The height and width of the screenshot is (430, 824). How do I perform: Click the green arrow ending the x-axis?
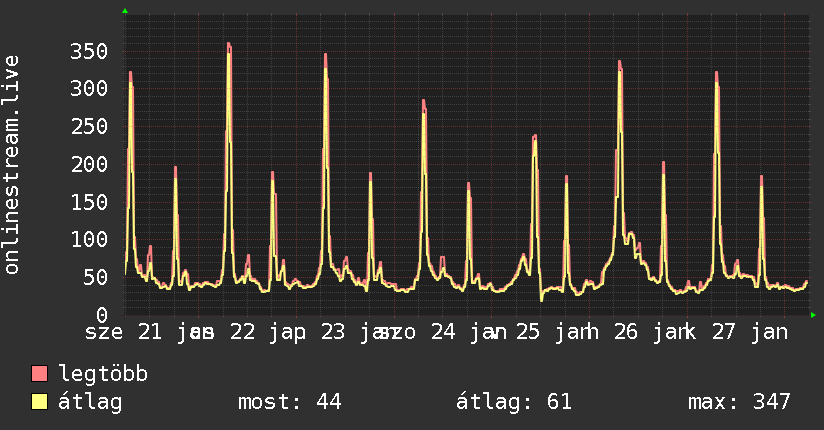coord(813,315)
